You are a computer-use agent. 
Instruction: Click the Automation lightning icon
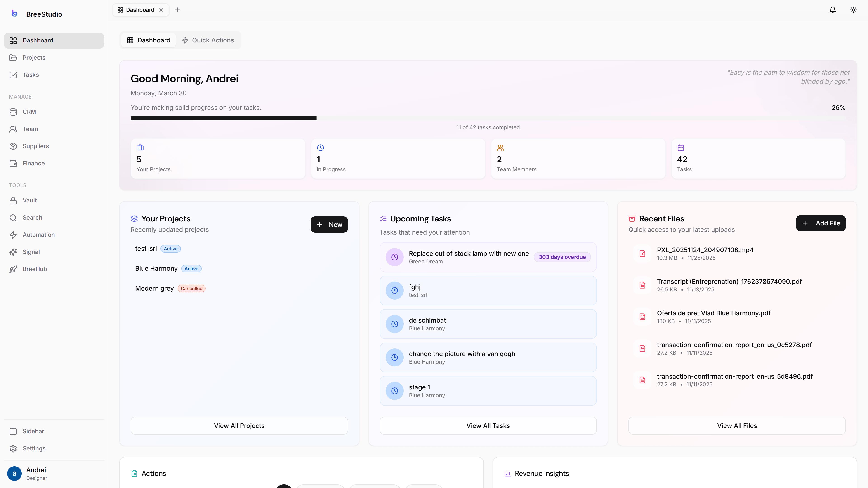(x=13, y=235)
